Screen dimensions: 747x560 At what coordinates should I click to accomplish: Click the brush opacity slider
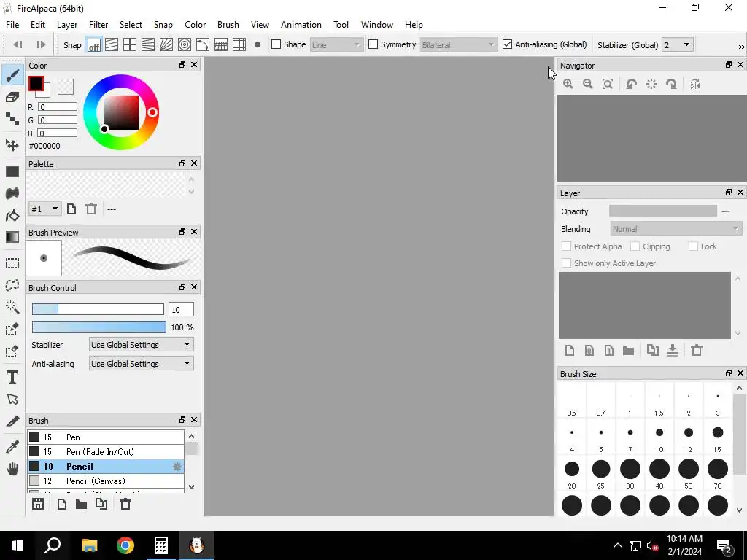pyautogui.click(x=99, y=327)
